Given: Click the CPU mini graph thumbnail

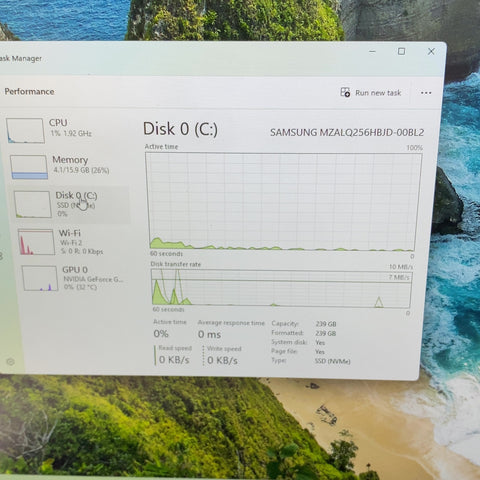Looking at the screenshot, I should [25, 131].
